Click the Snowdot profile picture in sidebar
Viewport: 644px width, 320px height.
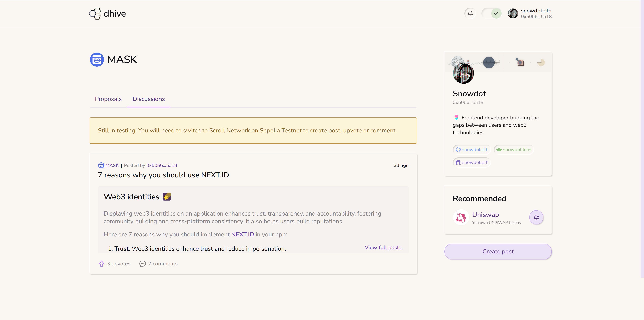pyautogui.click(x=463, y=73)
